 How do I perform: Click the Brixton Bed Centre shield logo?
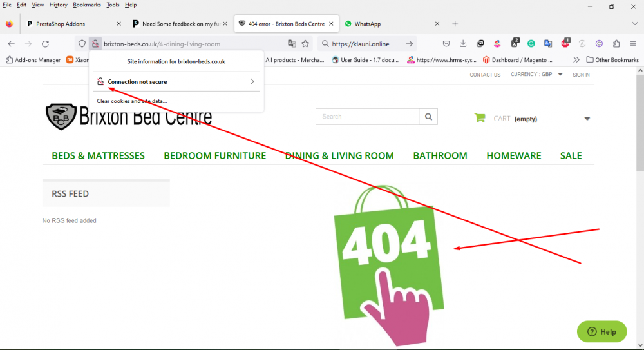[61, 117]
